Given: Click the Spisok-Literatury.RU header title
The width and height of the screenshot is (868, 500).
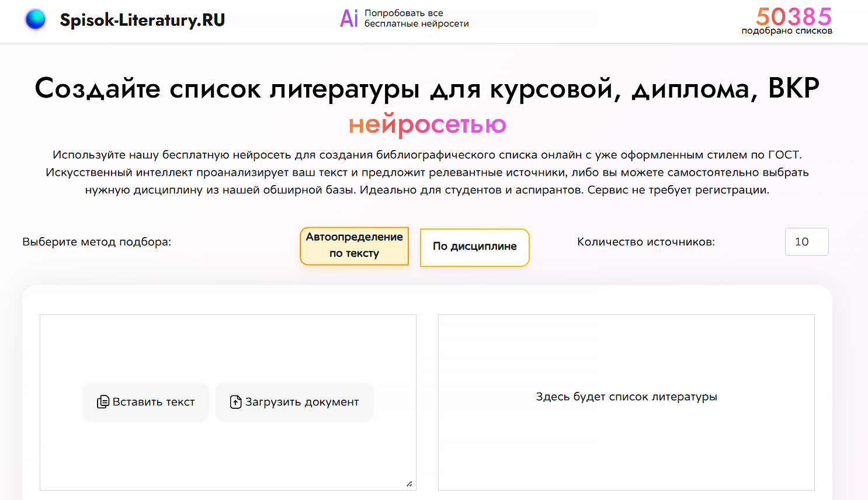Looking at the screenshot, I should (143, 19).
